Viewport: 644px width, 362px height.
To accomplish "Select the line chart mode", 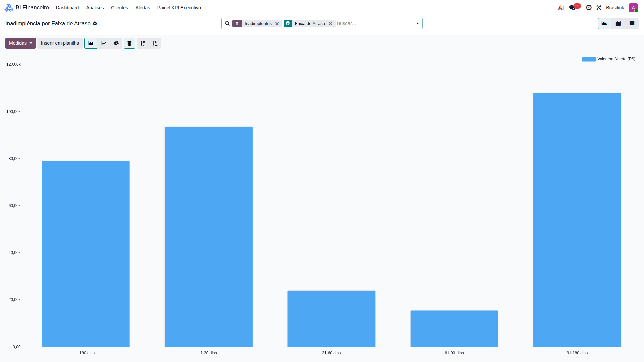I will pyautogui.click(x=104, y=43).
